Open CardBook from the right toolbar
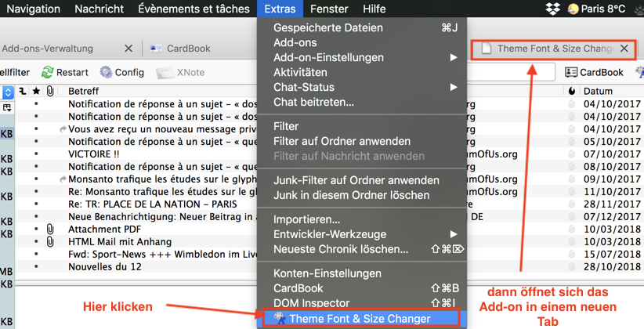 coord(594,72)
